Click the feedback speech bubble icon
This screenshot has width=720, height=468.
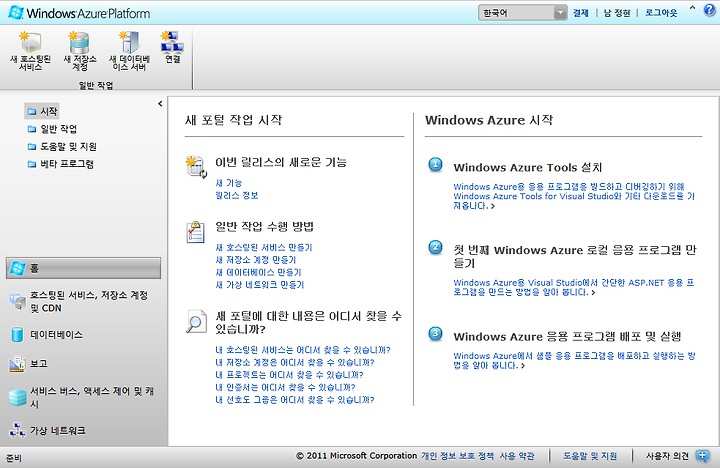703,456
